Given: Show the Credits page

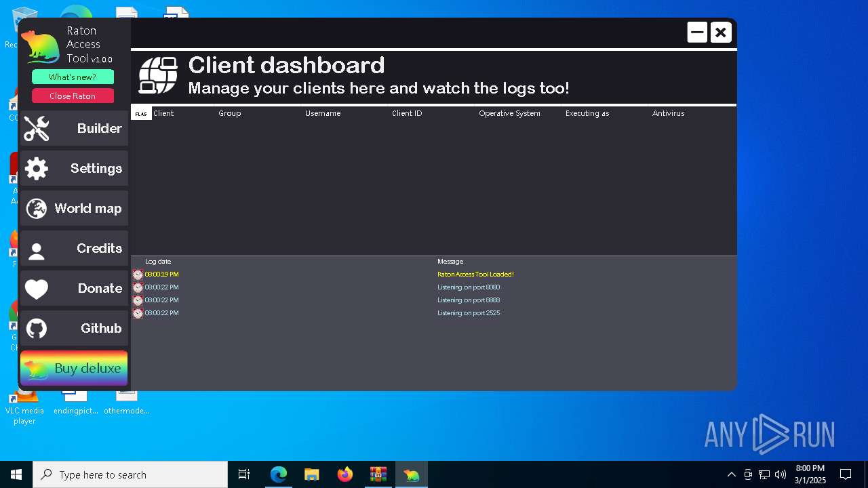Looking at the screenshot, I should [x=74, y=248].
